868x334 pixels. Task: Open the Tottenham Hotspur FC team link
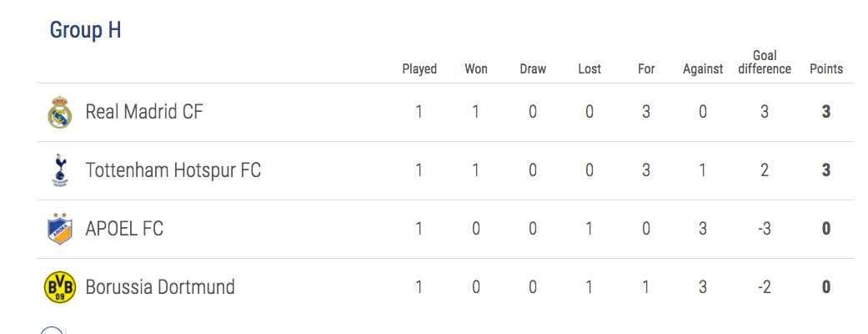click(x=173, y=170)
